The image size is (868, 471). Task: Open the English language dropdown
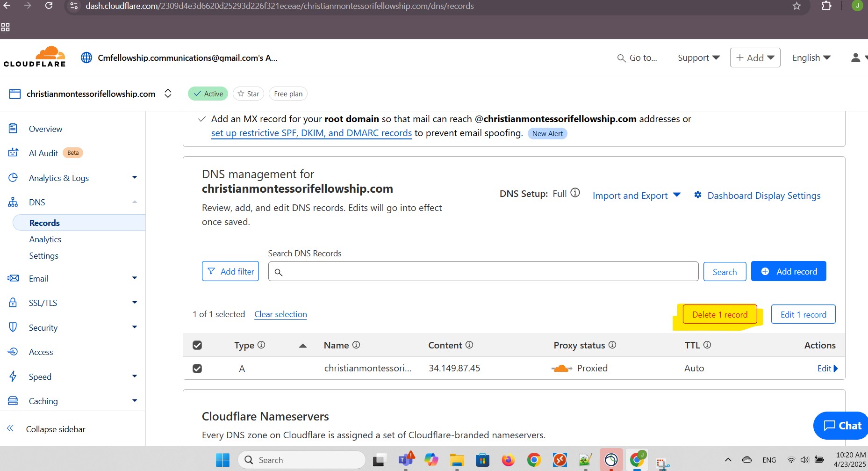pos(811,58)
